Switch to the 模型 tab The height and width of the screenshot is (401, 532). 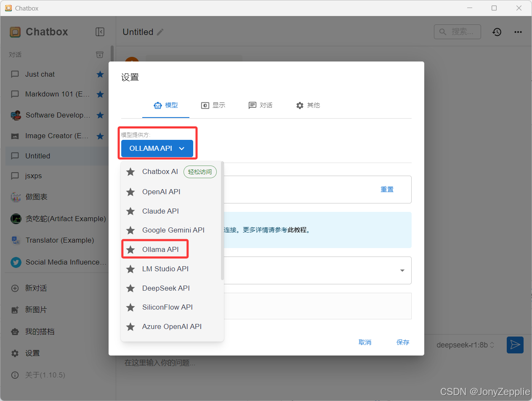[x=166, y=105]
